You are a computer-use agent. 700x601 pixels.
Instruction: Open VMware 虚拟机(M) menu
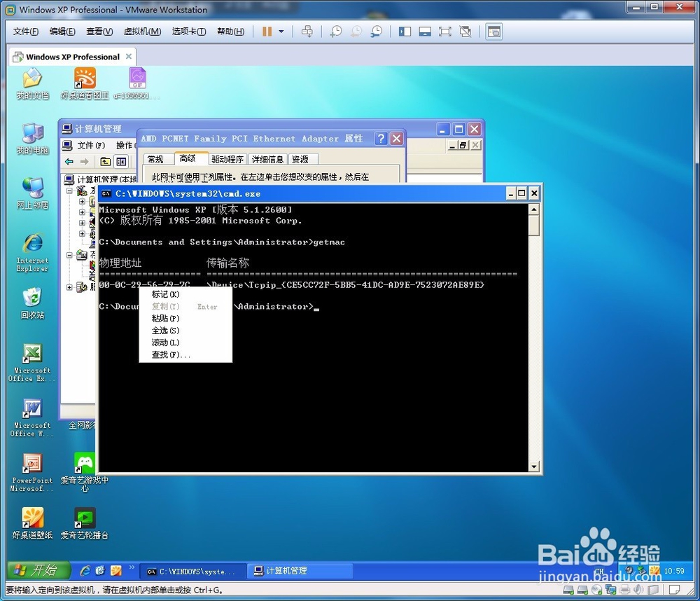(142, 32)
